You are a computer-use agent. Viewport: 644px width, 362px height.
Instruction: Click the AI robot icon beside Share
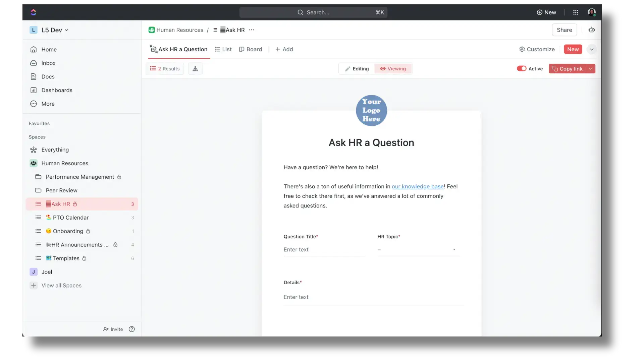click(x=592, y=30)
